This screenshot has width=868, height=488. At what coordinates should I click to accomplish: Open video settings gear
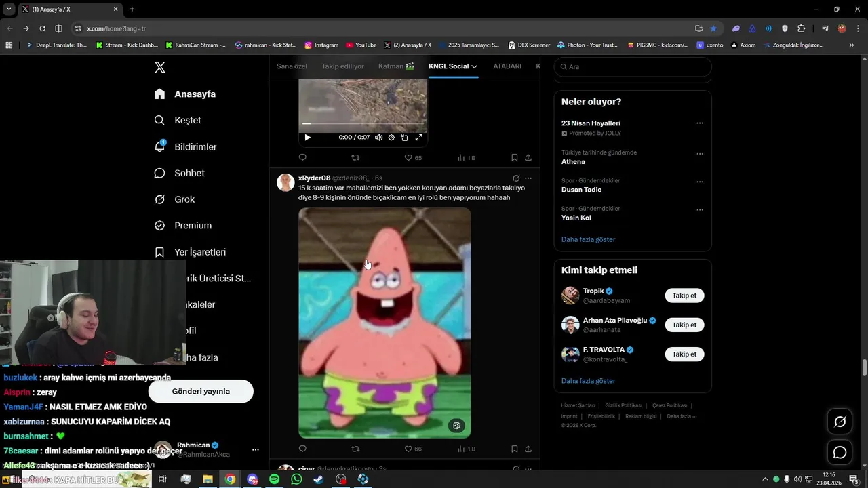point(391,137)
